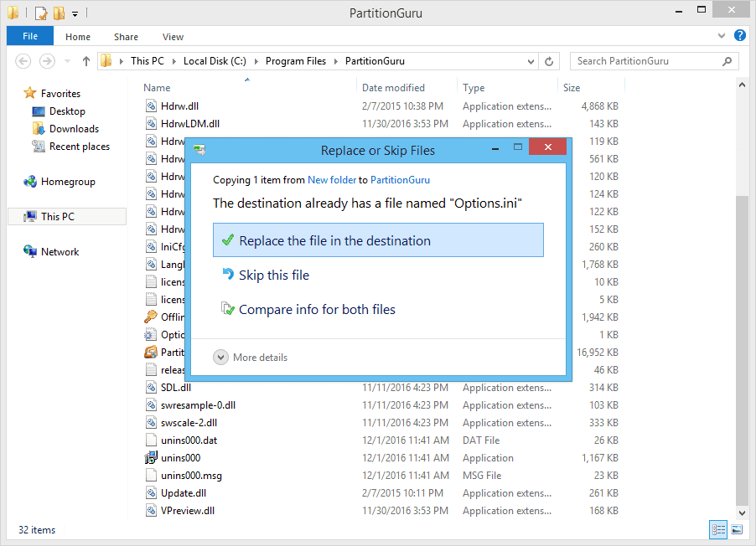Viewport: 756px width, 546px height.
Task: Click the dialog title bar copy icon
Action: click(x=199, y=150)
